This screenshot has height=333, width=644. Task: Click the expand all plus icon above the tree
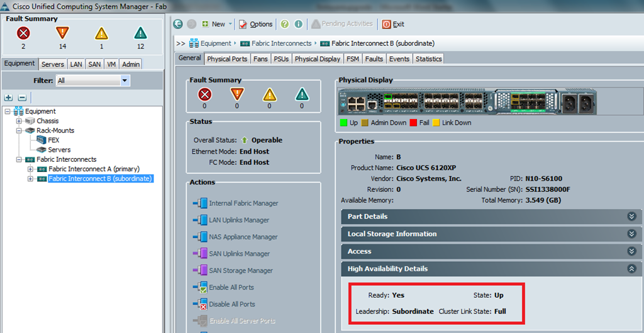[9, 98]
